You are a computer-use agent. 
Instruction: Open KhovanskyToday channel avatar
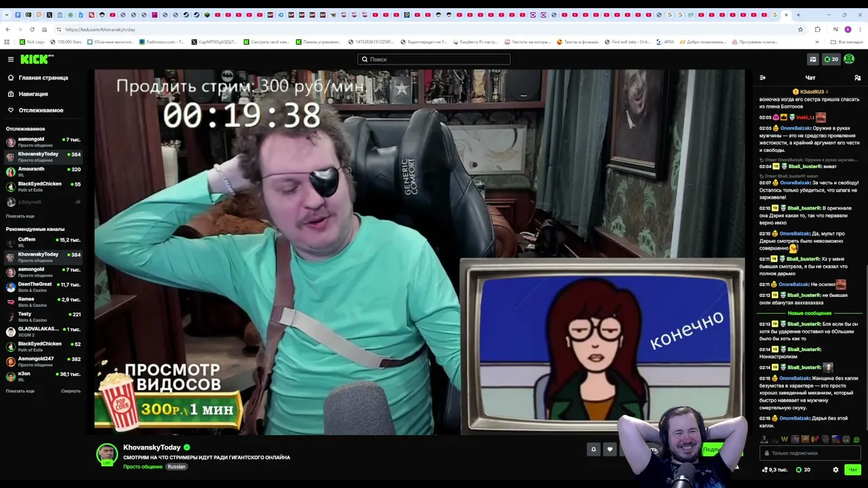(106, 454)
